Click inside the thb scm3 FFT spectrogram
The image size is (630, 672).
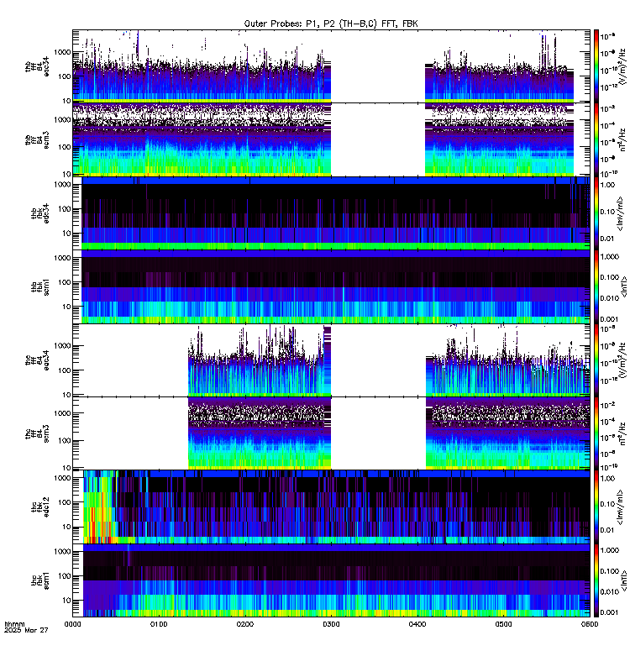tap(331, 139)
